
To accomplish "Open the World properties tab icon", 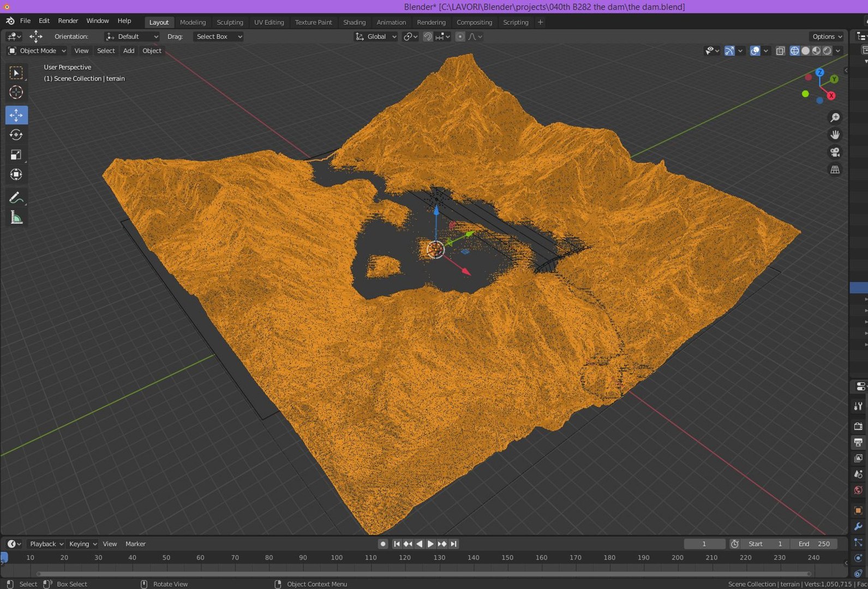I will tap(858, 490).
